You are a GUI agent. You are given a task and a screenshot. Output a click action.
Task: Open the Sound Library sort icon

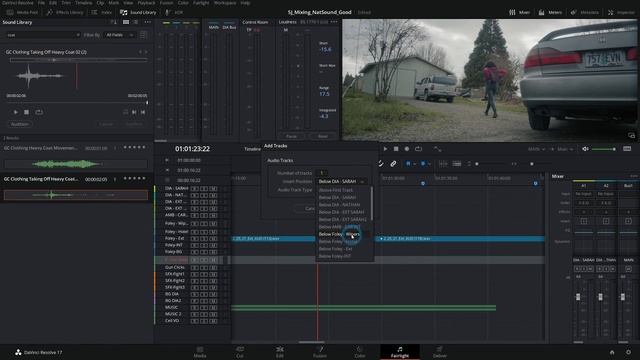[x=113, y=22]
